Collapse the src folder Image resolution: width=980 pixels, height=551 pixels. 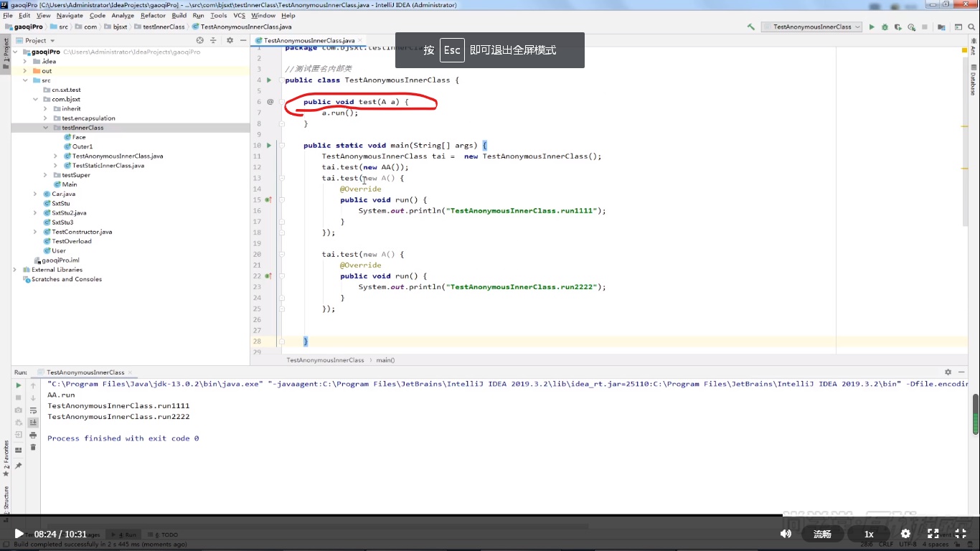coord(26,80)
